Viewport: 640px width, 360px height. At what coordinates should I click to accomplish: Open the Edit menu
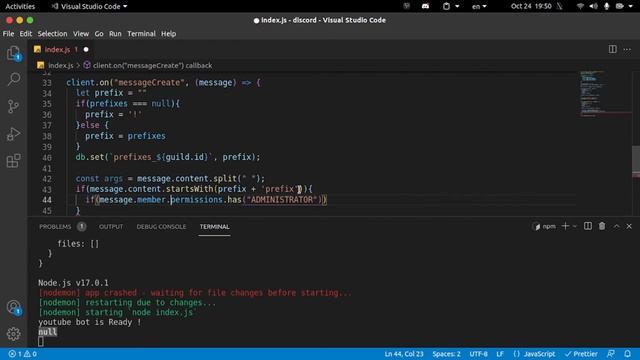(x=26, y=34)
